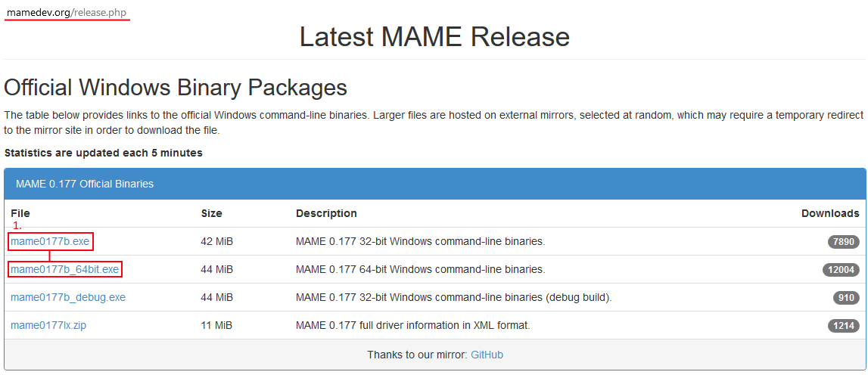This screenshot has height=375, width=868.
Task: Click the File column header
Action: (20, 213)
